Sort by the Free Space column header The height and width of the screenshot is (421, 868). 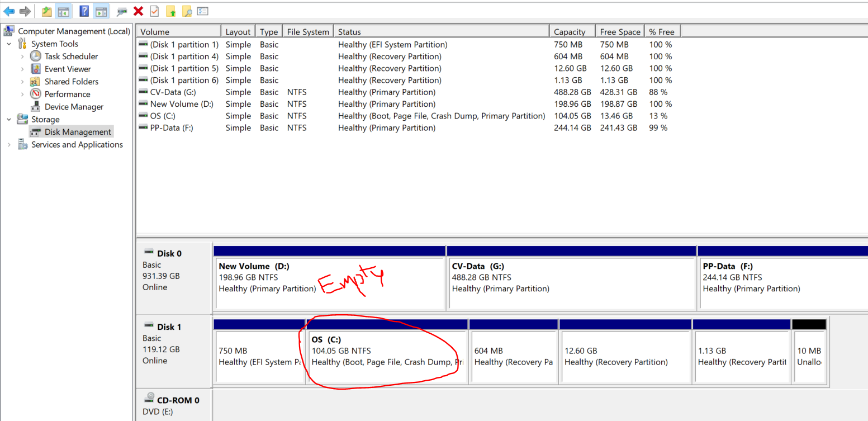619,32
